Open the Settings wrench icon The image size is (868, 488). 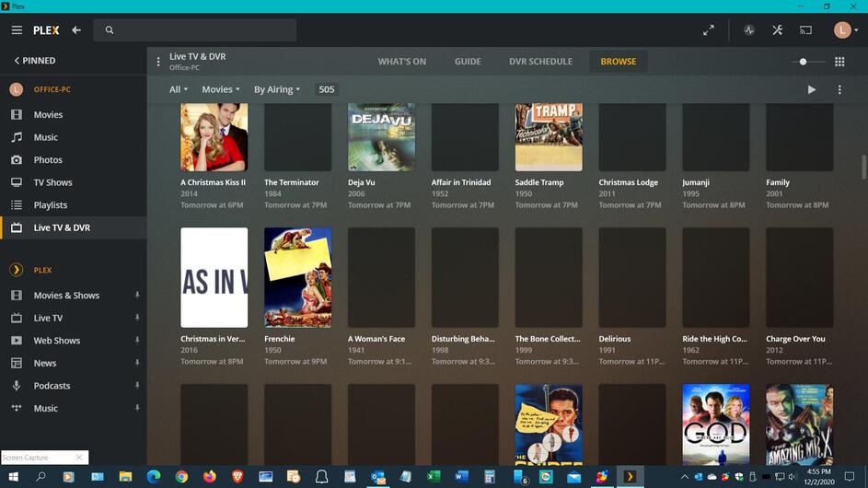click(777, 30)
